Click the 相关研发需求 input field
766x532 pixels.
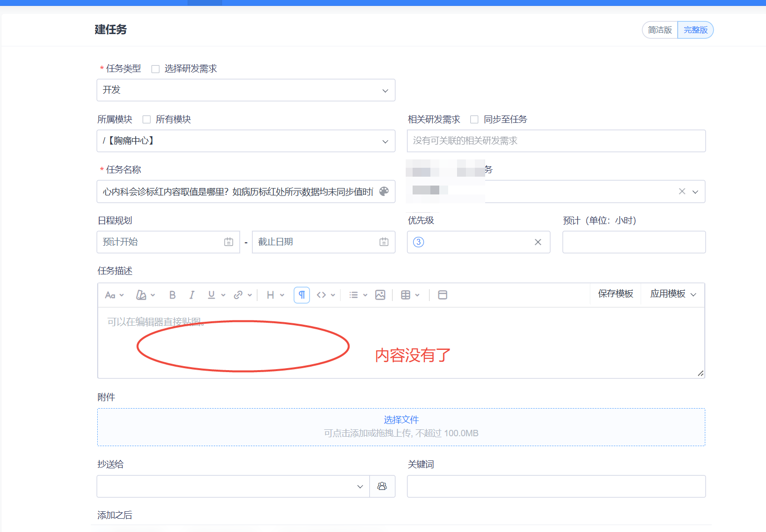[556, 141]
